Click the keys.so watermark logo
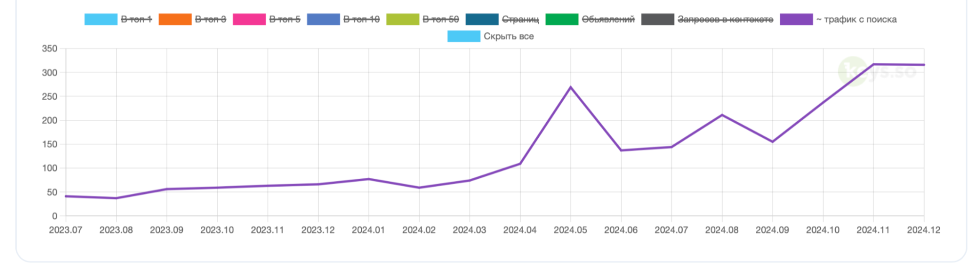The image size is (980, 273). click(x=877, y=72)
